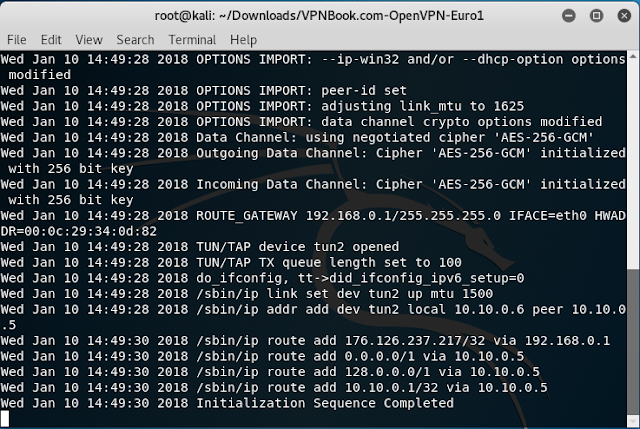The height and width of the screenshot is (429, 640).
Task: Close the terminal window
Action: tap(624, 16)
